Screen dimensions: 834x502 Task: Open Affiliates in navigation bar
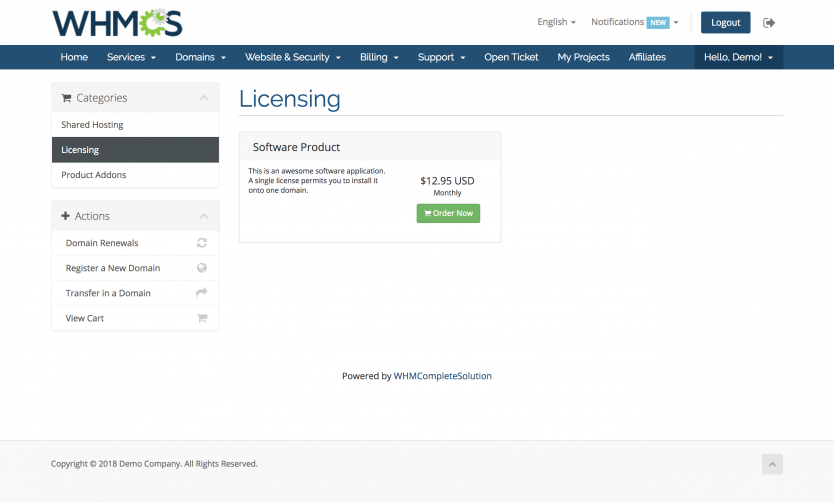(x=647, y=57)
